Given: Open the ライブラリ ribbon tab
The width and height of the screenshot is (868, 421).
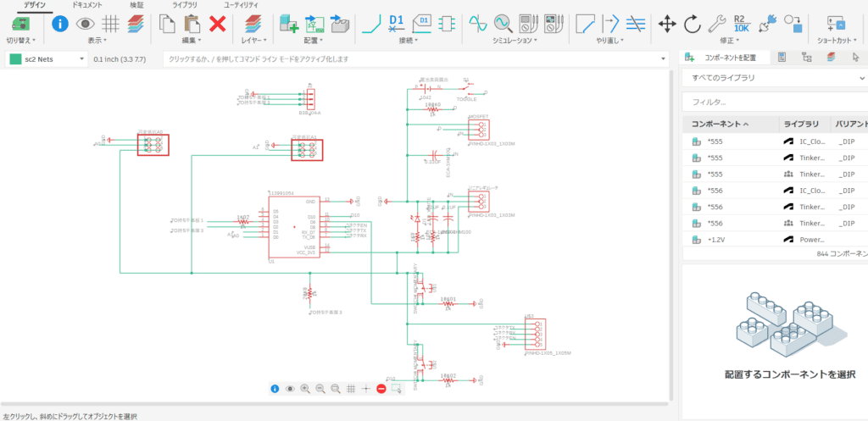Looking at the screenshot, I should pyautogui.click(x=185, y=5).
